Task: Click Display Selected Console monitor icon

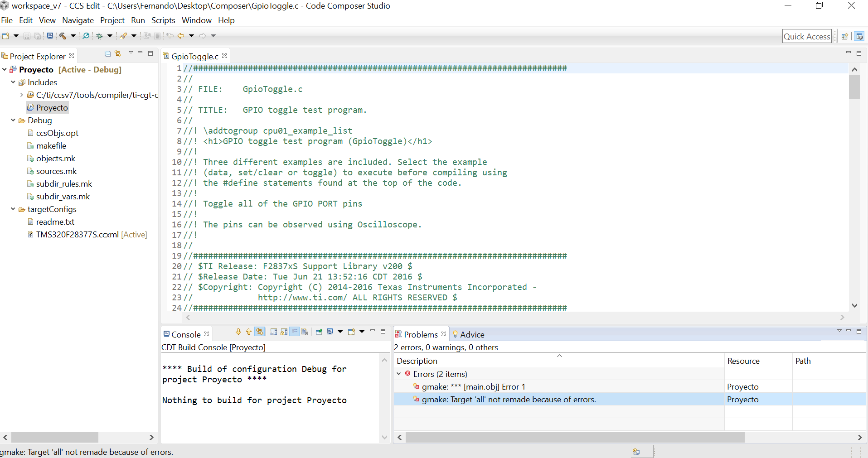Action: [330, 332]
